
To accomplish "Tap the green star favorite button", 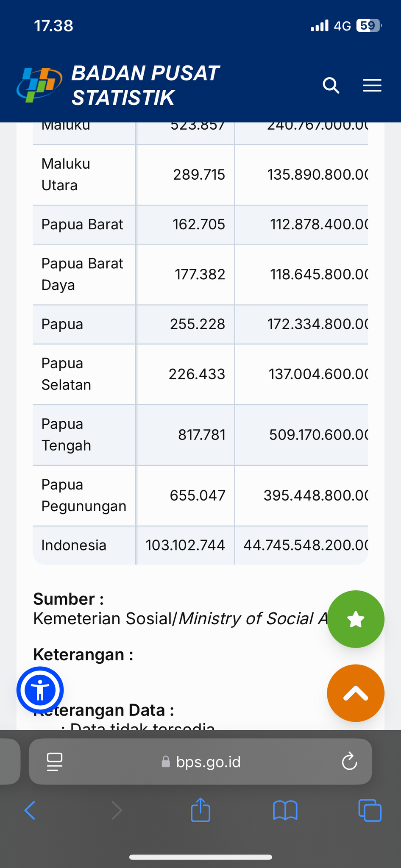I will (x=356, y=619).
